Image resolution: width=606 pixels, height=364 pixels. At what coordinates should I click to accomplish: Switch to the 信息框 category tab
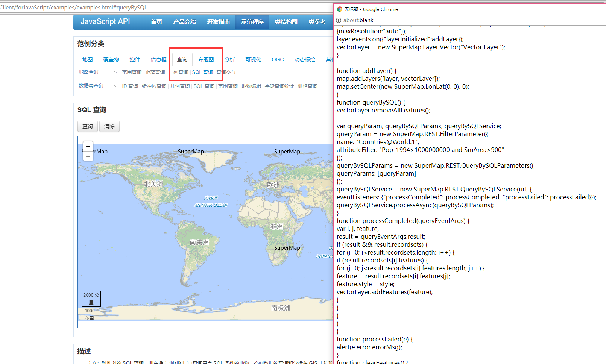pyautogui.click(x=158, y=59)
